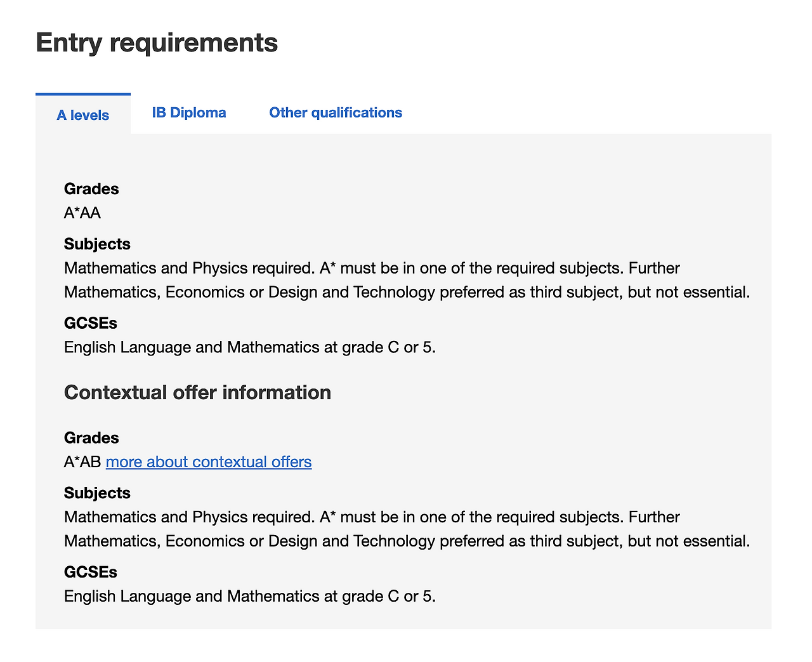Viewport: 812px width, 662px height.
Task: Click the word Physics in the first Subjects paragraph
Action: [219, 268]
